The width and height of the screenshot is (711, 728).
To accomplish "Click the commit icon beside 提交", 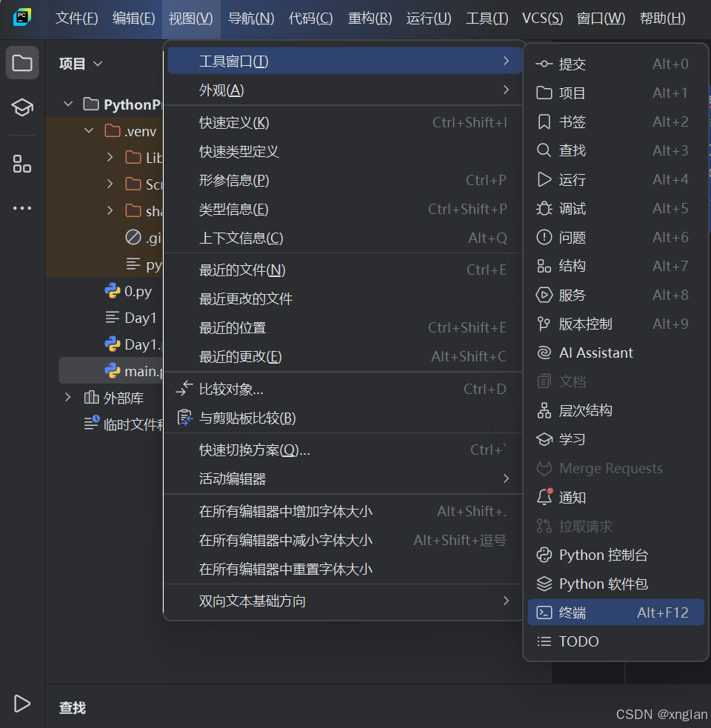I will coord(544,64).
